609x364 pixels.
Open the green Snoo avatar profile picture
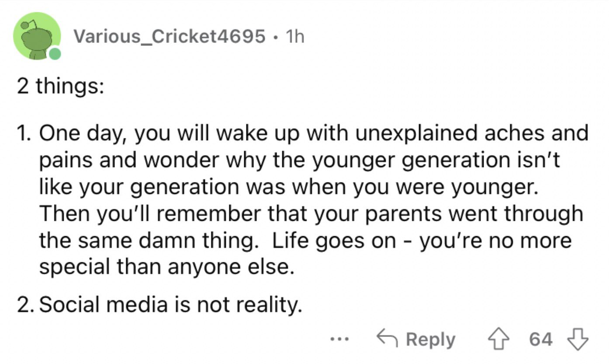(37, 36)
